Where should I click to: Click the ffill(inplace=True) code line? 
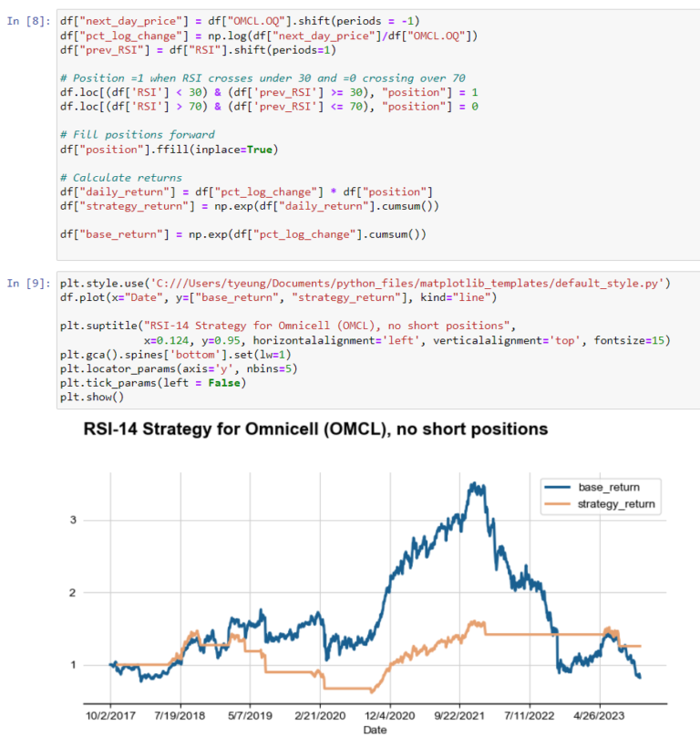click(x=169, y=150)
